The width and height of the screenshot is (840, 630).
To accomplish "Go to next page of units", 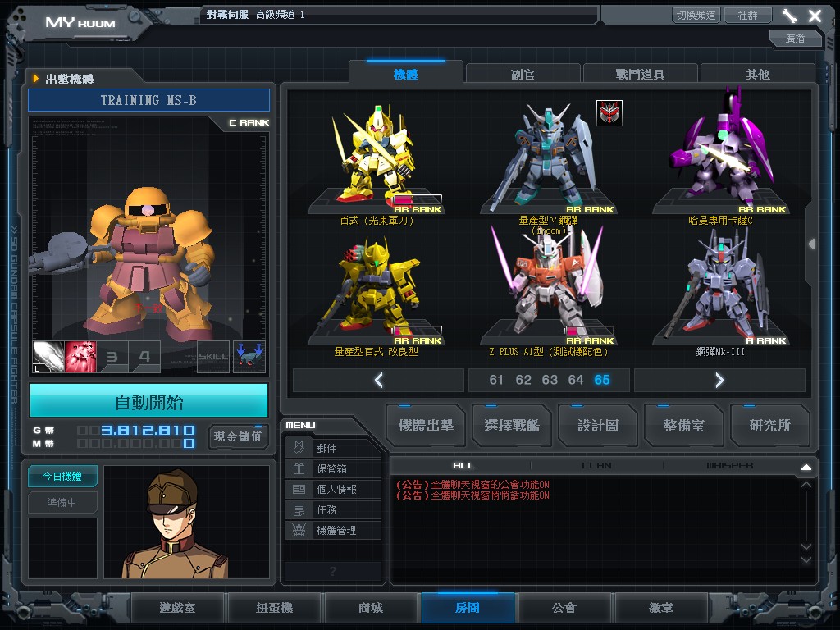I will click(719, 381).
